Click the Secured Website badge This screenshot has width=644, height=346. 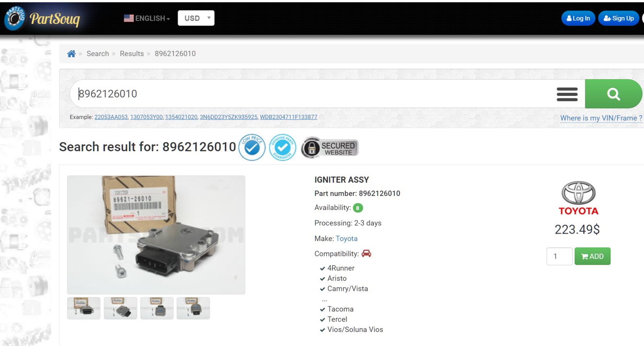(x=329, y=148)
